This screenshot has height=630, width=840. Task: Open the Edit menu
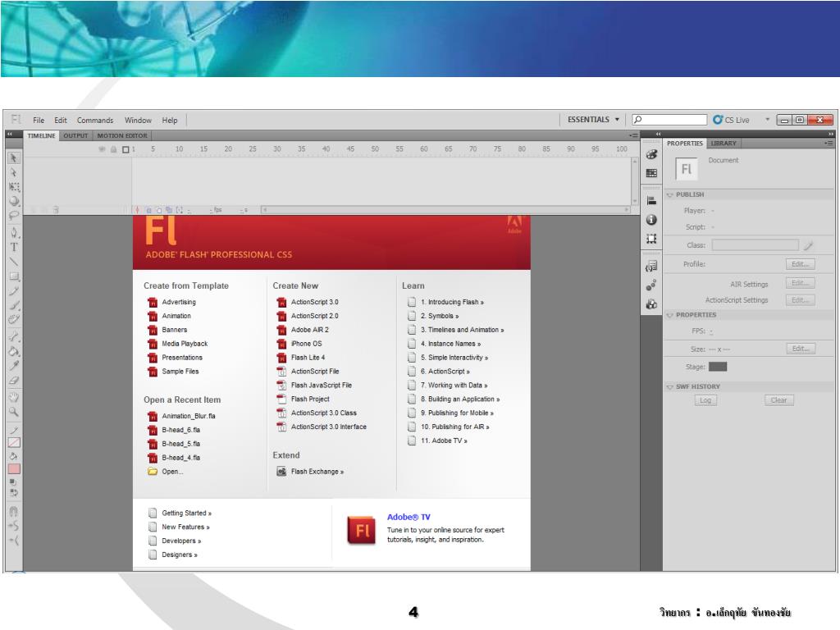pos(61,120)
